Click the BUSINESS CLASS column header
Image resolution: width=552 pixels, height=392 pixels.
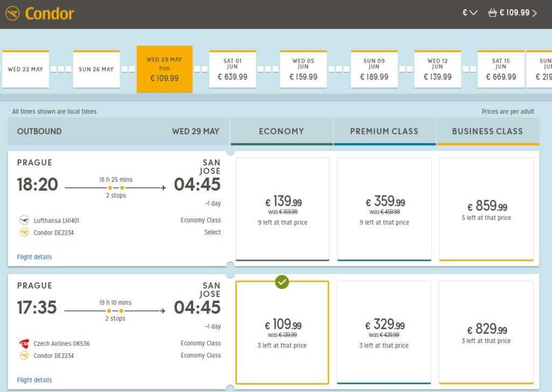click(x=487, y=132)
